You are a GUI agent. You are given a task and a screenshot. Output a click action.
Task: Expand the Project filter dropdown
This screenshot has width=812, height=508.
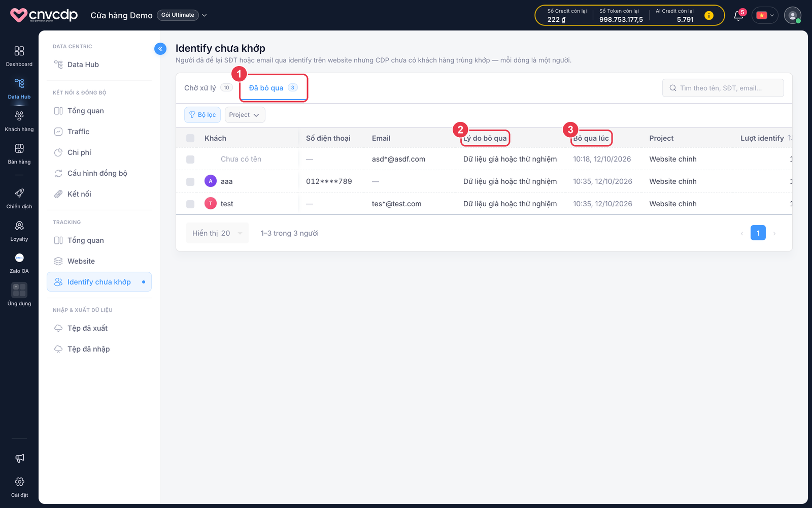pyautogui.click(x=245, y=115)
